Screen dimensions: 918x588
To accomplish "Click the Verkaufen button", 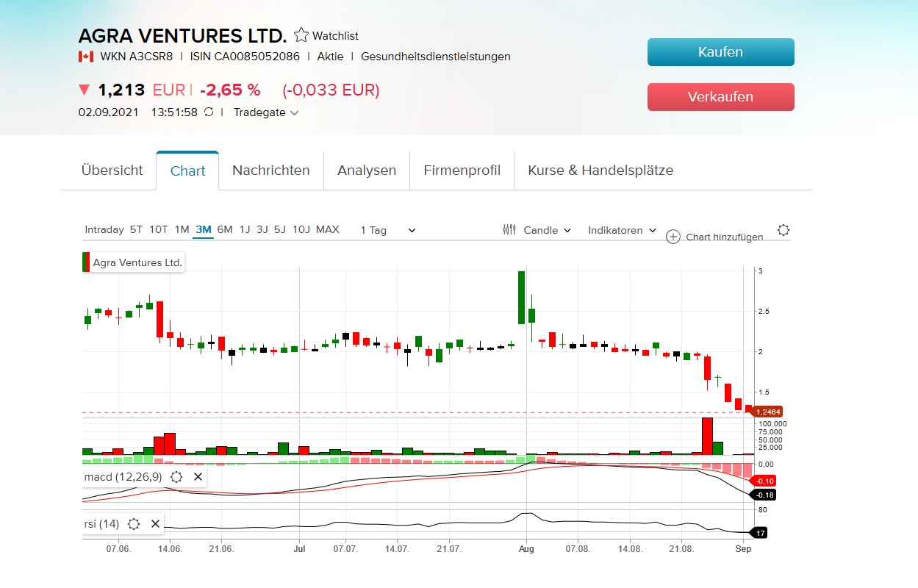I will (720, 96).
